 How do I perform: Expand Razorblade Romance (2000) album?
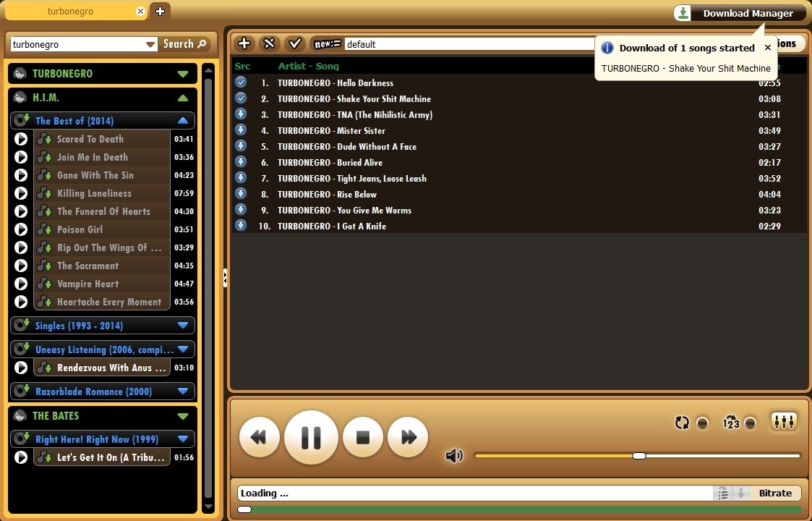click(x=183, y=391)
